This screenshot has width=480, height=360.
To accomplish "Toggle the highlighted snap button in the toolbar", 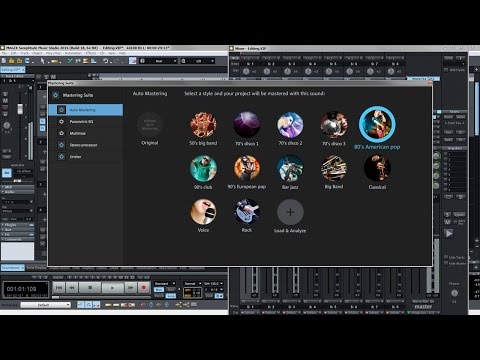I will coord(132,61).
